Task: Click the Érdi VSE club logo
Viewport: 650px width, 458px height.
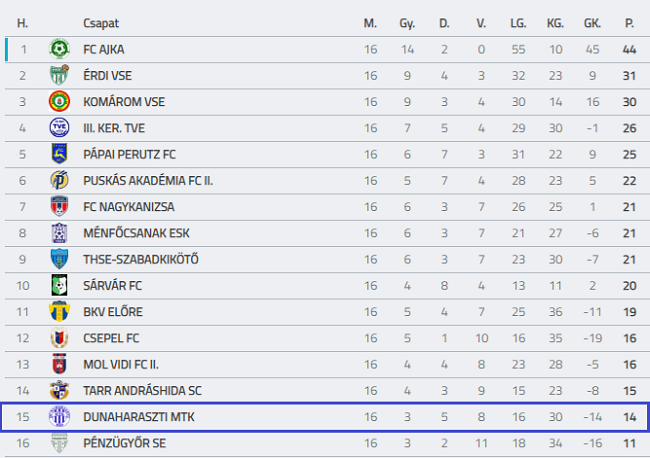Action: click(x=59, y=75)
